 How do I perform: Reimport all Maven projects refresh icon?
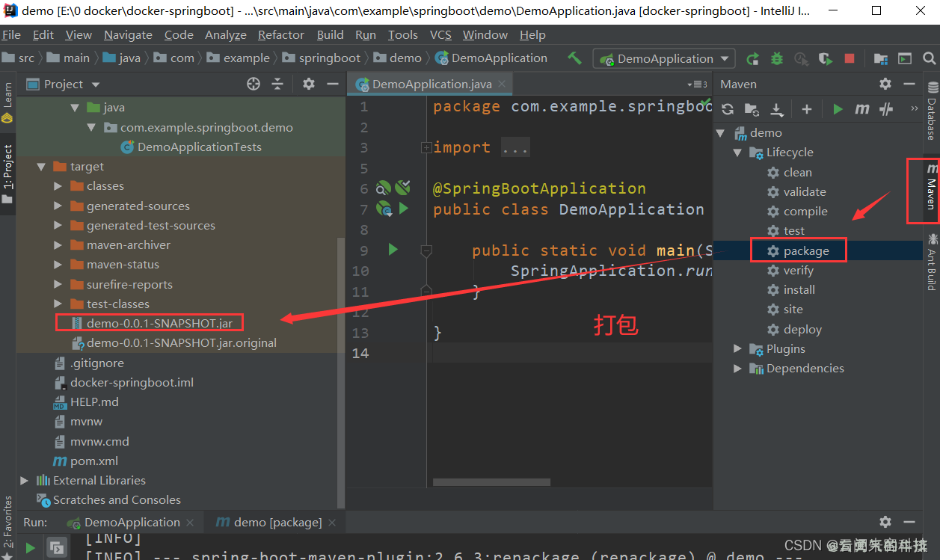click(727, 109)
